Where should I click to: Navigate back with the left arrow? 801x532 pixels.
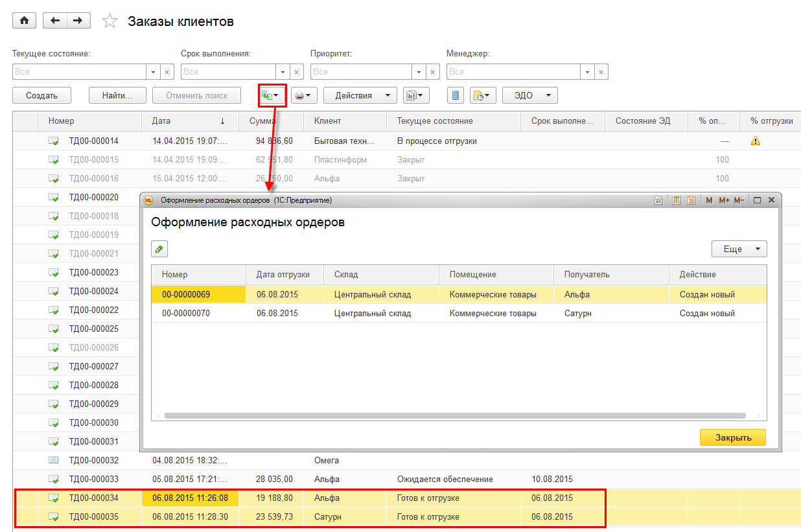pyautogui.click(x=54, y=21)
